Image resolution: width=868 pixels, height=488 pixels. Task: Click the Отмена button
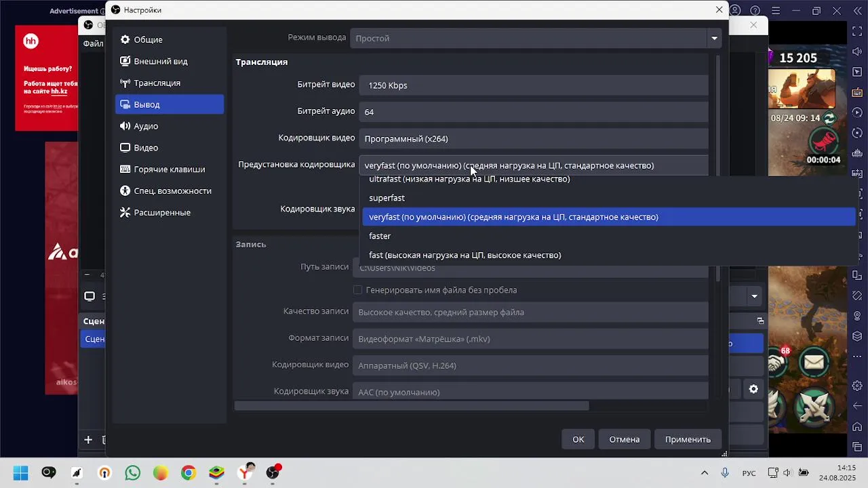tap(625, 439)
